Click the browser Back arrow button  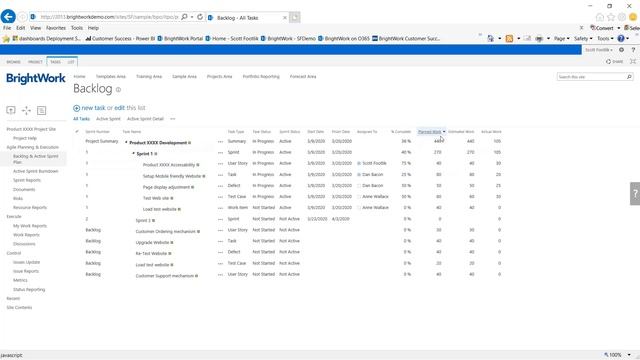click(x=8, y=17)
